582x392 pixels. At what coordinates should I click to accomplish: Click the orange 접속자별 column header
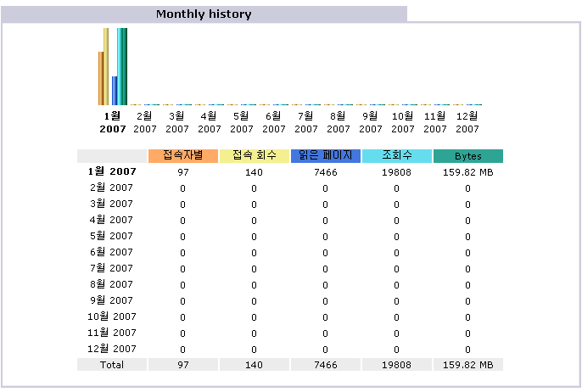point(182,155)
